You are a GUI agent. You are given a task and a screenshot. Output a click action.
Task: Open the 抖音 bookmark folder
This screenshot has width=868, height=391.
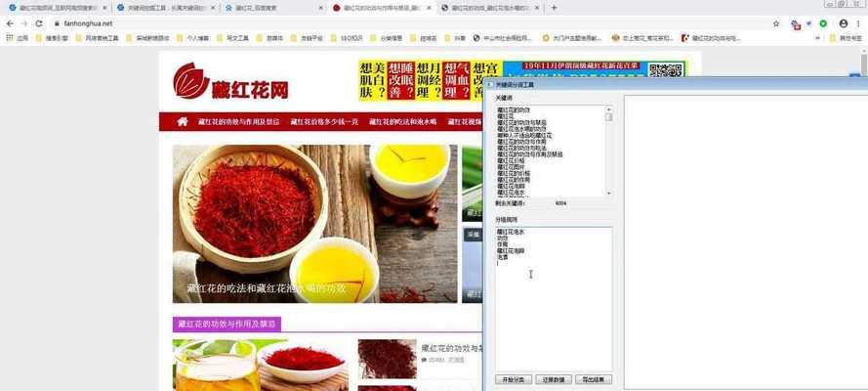click(x=455, y=38)
